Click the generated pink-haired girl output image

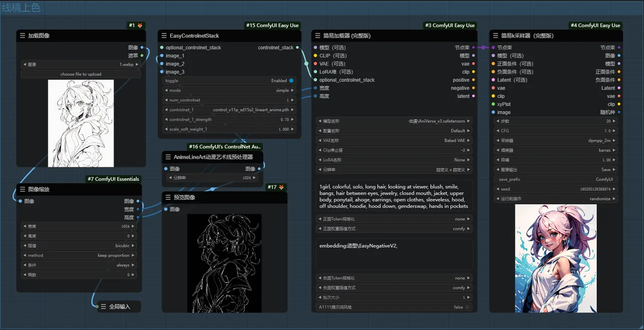[x=556, y=258]
